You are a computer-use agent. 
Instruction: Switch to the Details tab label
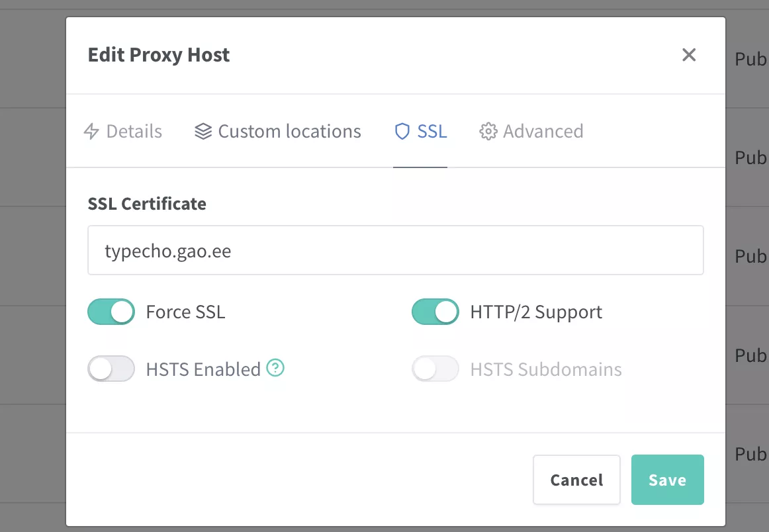134,132
